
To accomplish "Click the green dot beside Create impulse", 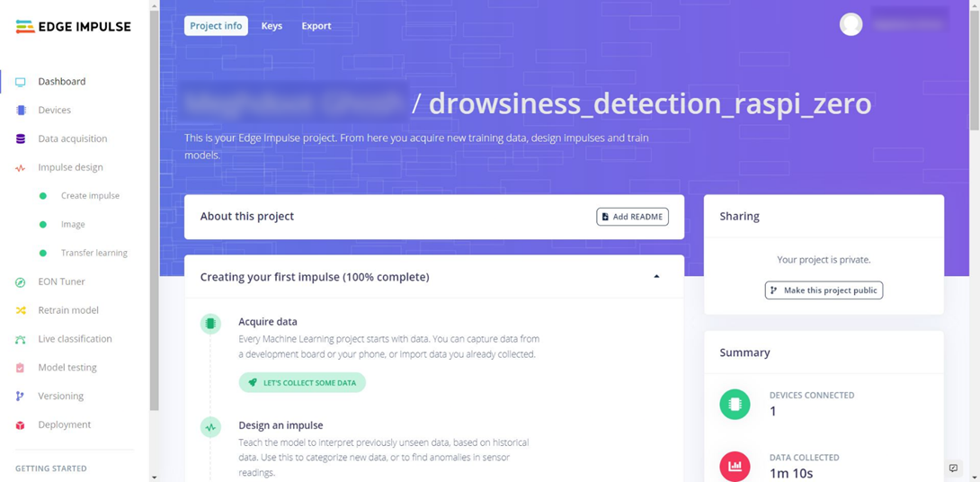I will pos(42,196).
